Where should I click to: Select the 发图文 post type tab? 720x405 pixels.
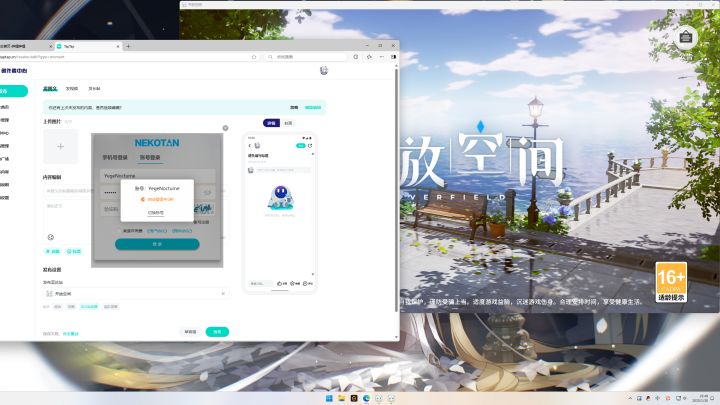50,89
